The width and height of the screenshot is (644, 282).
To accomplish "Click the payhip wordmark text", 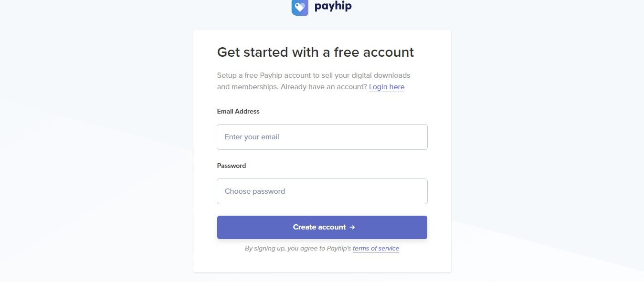I will point(333,7).
